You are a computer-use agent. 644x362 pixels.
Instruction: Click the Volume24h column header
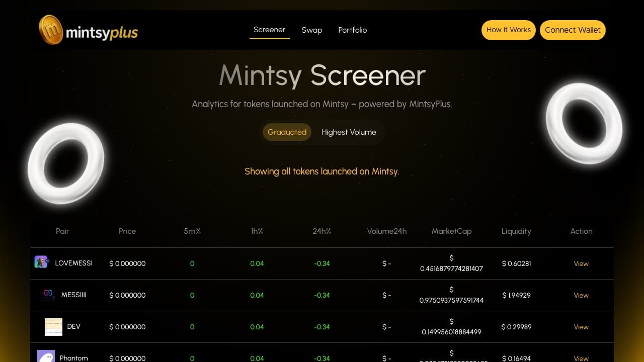click(387, 231)
